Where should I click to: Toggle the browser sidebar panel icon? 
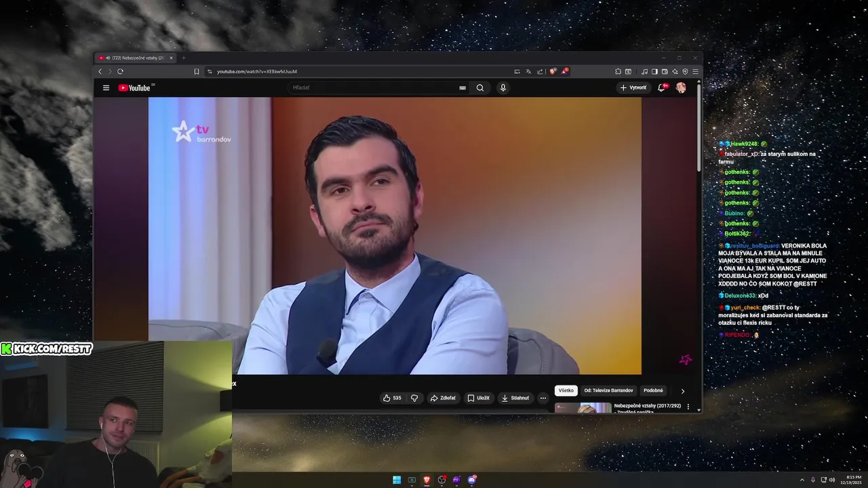(654, 71)
